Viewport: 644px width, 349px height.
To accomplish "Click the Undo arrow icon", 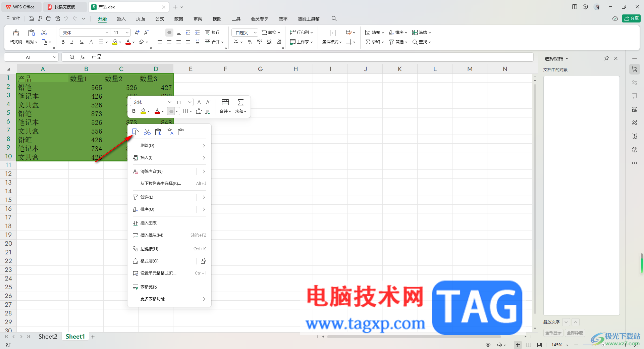I will coord(66,18).
